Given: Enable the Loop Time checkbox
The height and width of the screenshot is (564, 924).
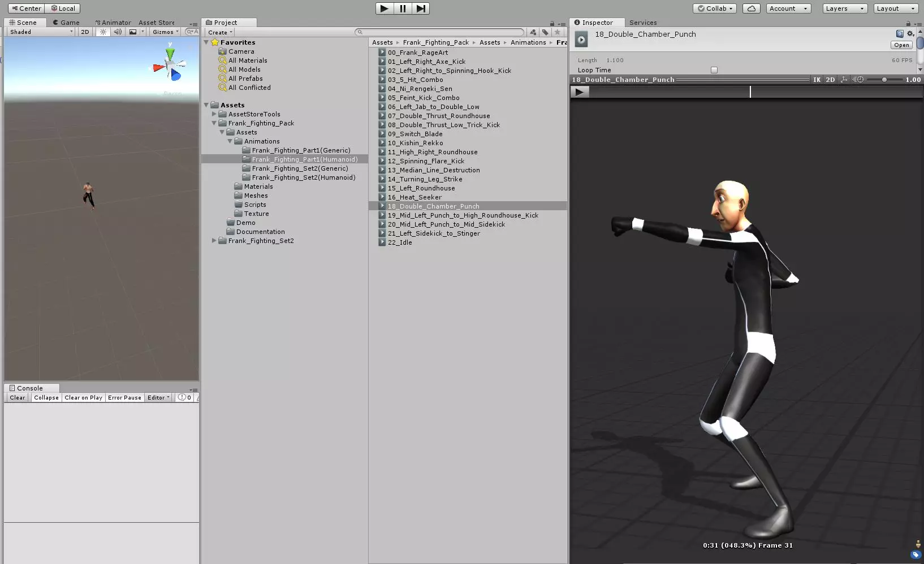Looking at the screenshot, I should (714, 70).
